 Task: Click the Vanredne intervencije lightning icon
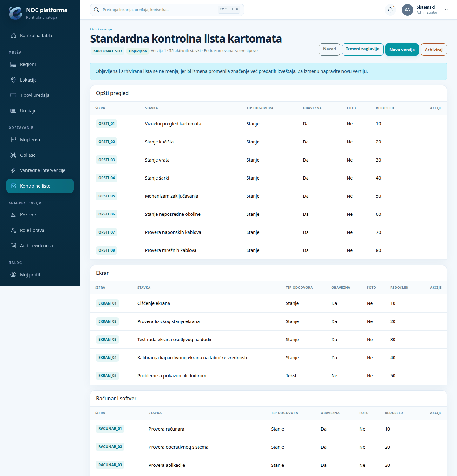pos(13,170)
